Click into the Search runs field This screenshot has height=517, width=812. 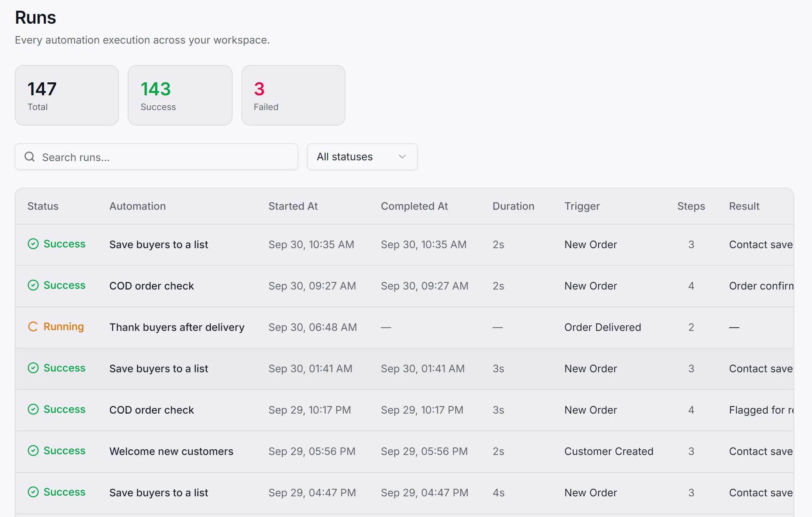(156, 157)
